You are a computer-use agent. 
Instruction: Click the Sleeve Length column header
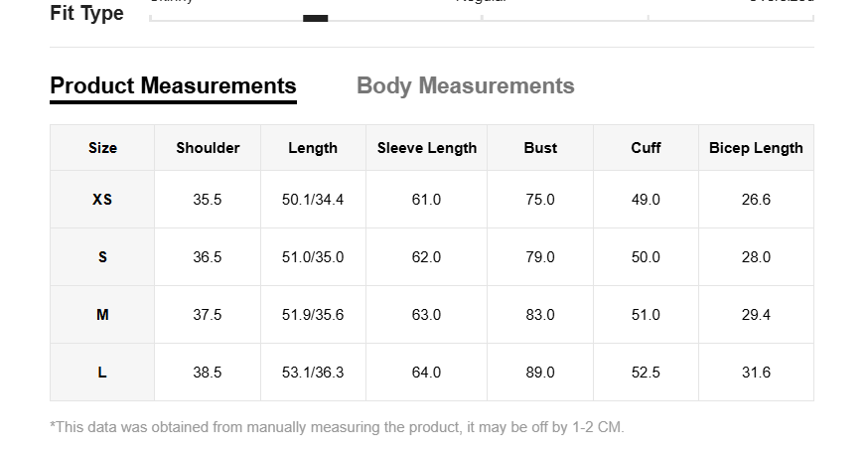tap(427, 148)
